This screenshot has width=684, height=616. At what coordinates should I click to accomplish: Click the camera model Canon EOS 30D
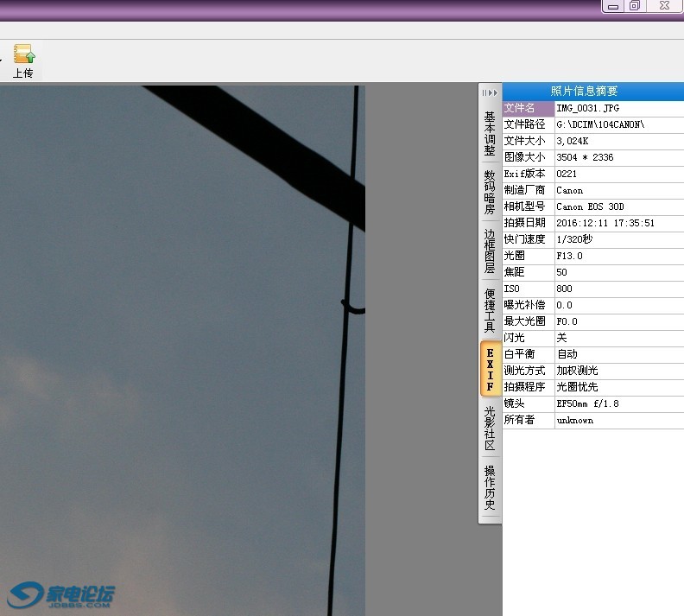[590, 206]
